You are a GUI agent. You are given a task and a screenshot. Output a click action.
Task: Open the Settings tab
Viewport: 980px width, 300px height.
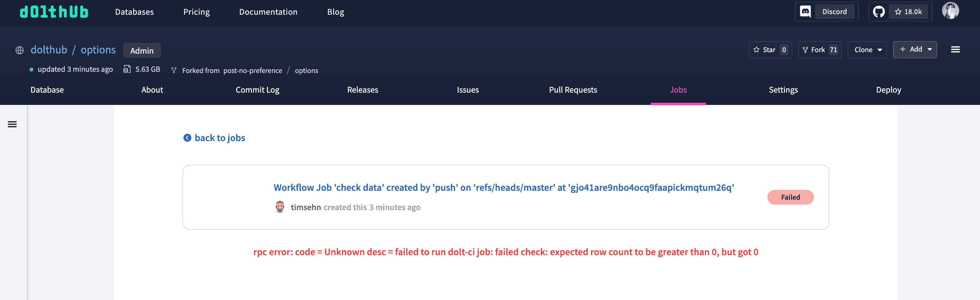[783, 90]
